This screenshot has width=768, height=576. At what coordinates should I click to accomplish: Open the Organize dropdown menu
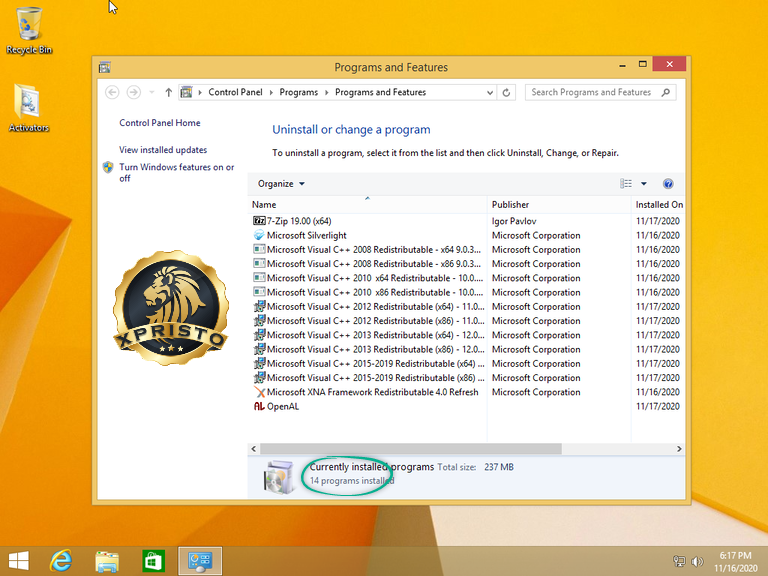281,184
